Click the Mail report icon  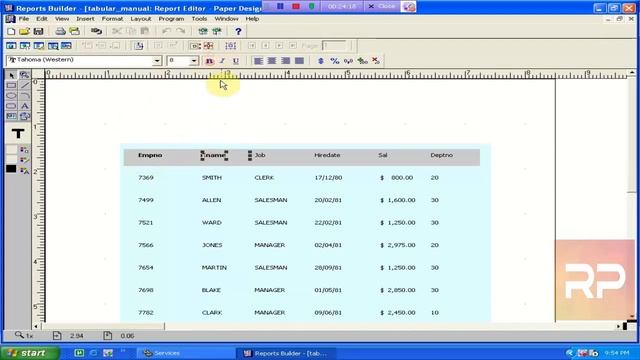pos(74,31)
